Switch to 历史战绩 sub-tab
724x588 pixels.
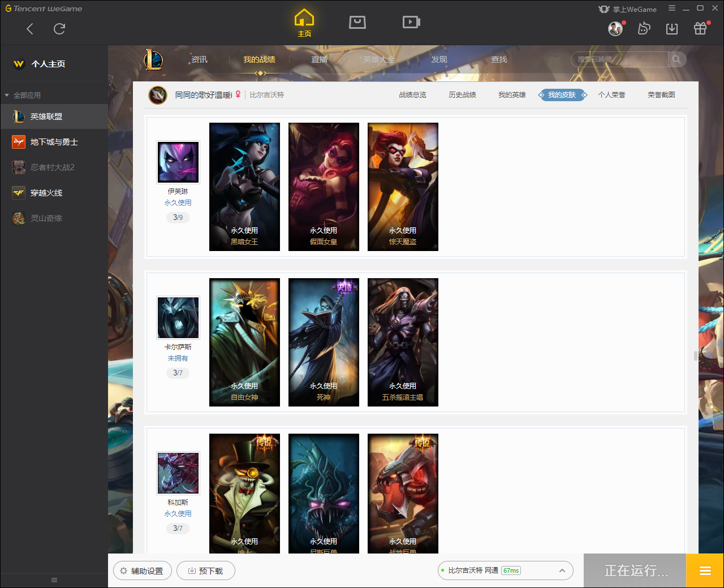[x=462, y=95]
